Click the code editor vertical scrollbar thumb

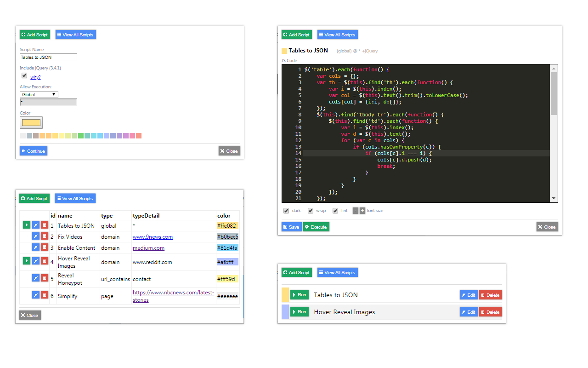(x=554, y=93)
